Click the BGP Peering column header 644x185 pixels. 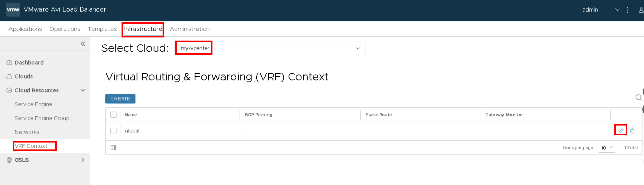pos(259,115)
